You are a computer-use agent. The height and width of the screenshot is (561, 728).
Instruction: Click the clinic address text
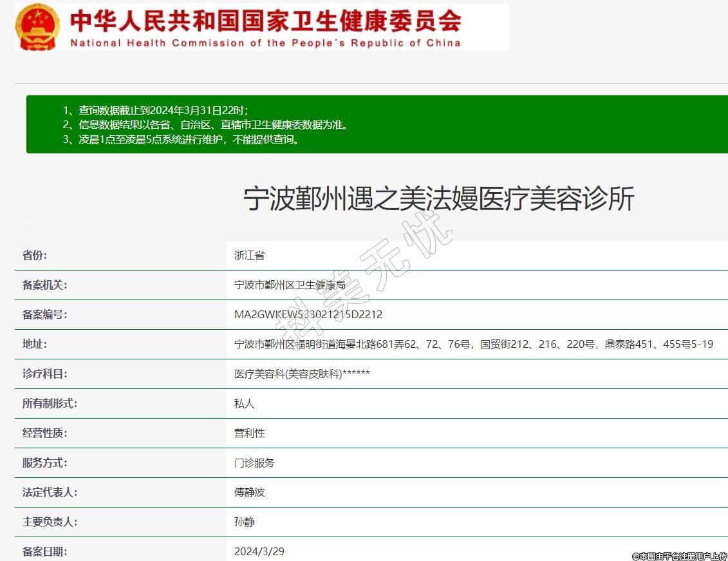(x=473, y=345)
